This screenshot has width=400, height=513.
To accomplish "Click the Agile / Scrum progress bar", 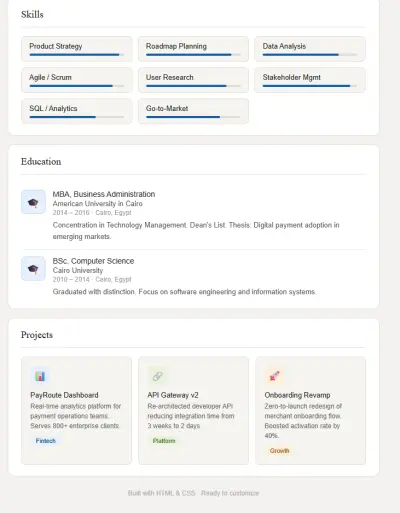I will [x=77, y=86].
